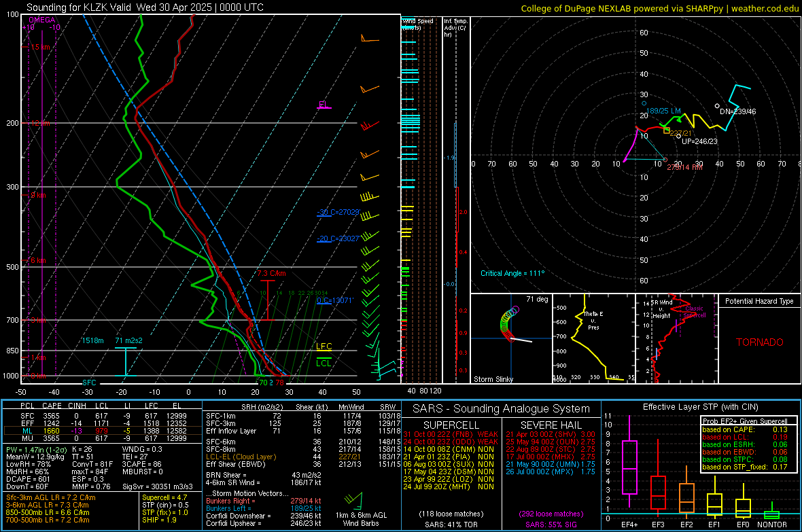Click the 189/25 LM hodograph label

click(663, 111)
